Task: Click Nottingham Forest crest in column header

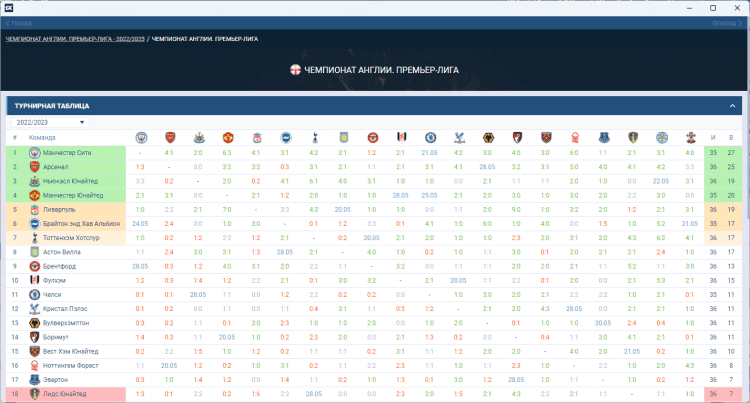Action: (575, 138)
